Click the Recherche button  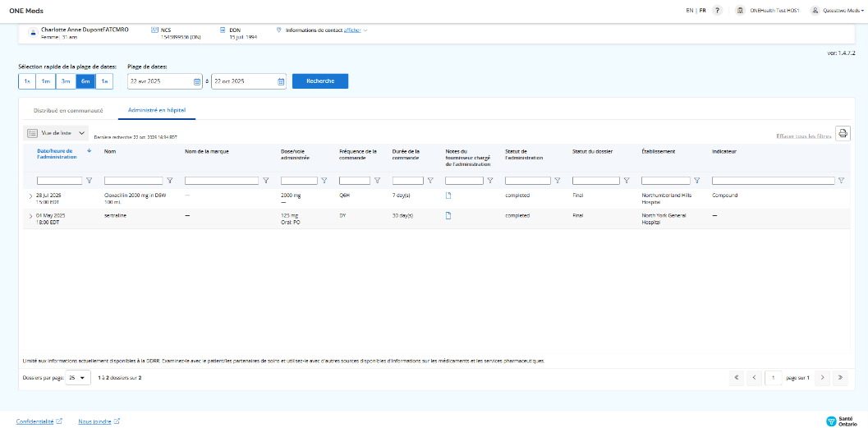click(319, 81)
